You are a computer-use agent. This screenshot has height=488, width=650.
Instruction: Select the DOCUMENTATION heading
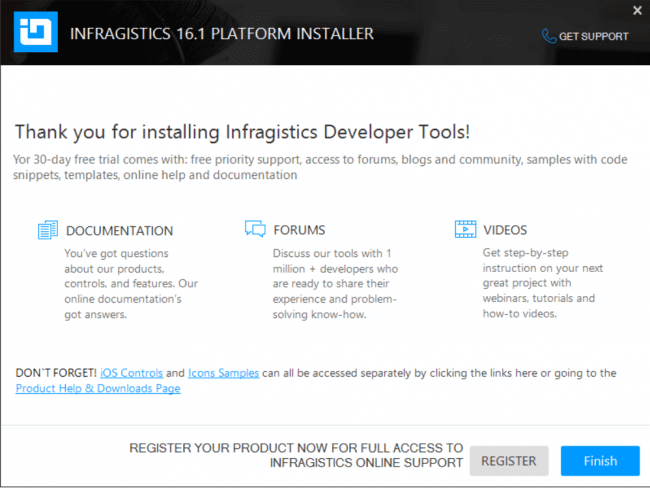pyautogui.click(x=119, y=230)
